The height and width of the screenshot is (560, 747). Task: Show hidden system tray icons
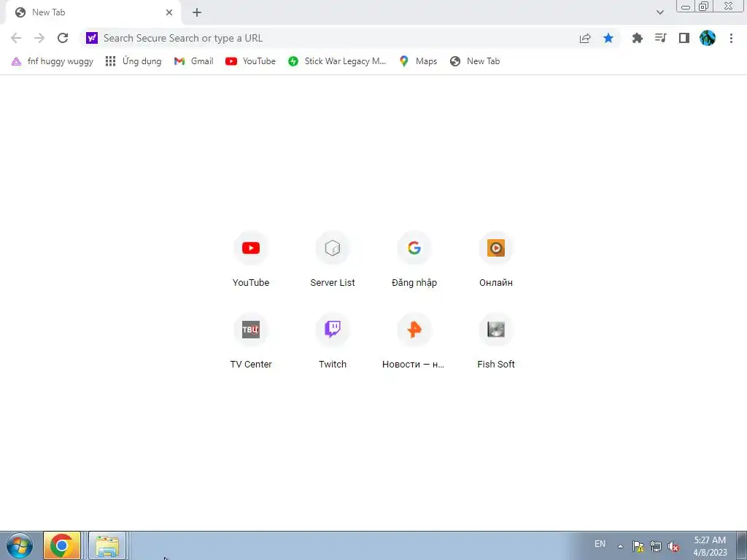[x=620, y=546]
